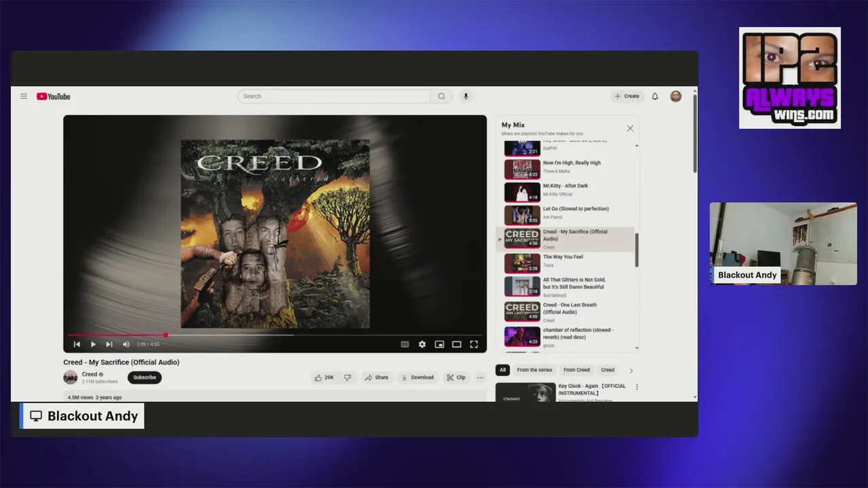868x488 pixels.
Task: Select the 'All' filter chip
Action: coord(502,370)
